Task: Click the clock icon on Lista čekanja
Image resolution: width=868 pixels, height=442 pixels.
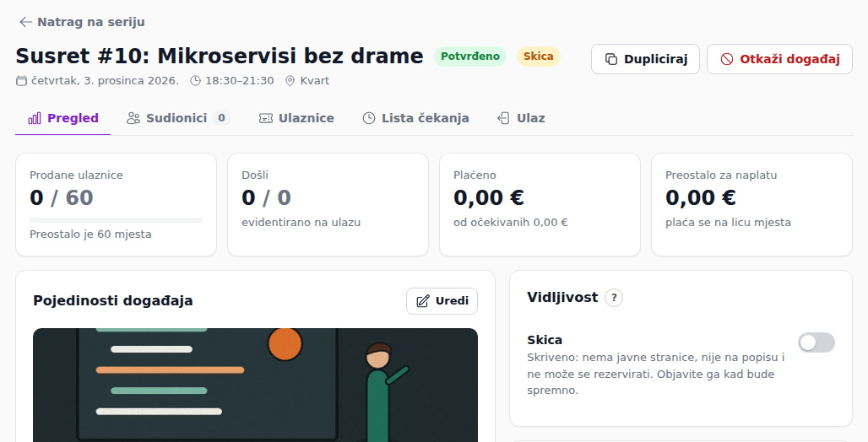Action: coord(369,118)
